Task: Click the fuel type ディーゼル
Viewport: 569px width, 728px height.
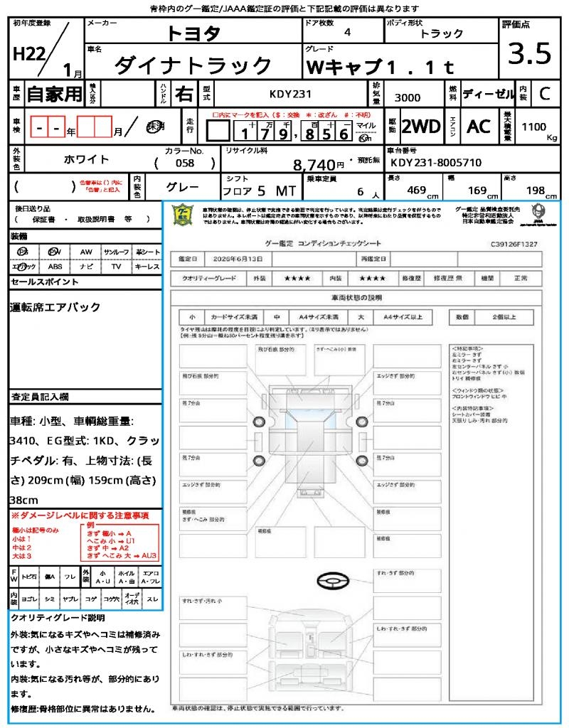Action: [x=488, y=95]
